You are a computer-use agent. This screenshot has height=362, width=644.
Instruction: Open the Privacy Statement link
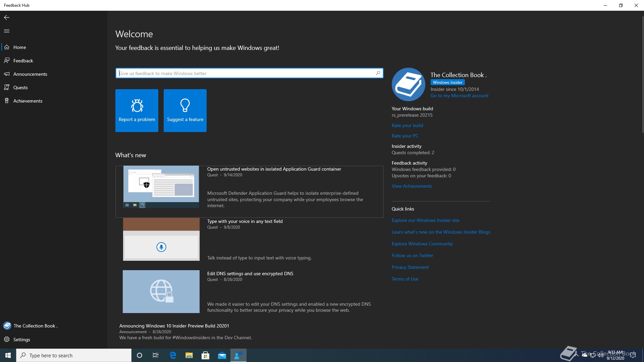410,267
